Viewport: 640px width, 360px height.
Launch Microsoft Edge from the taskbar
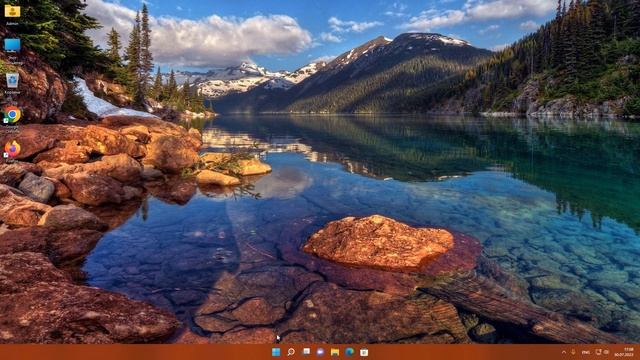350,352
